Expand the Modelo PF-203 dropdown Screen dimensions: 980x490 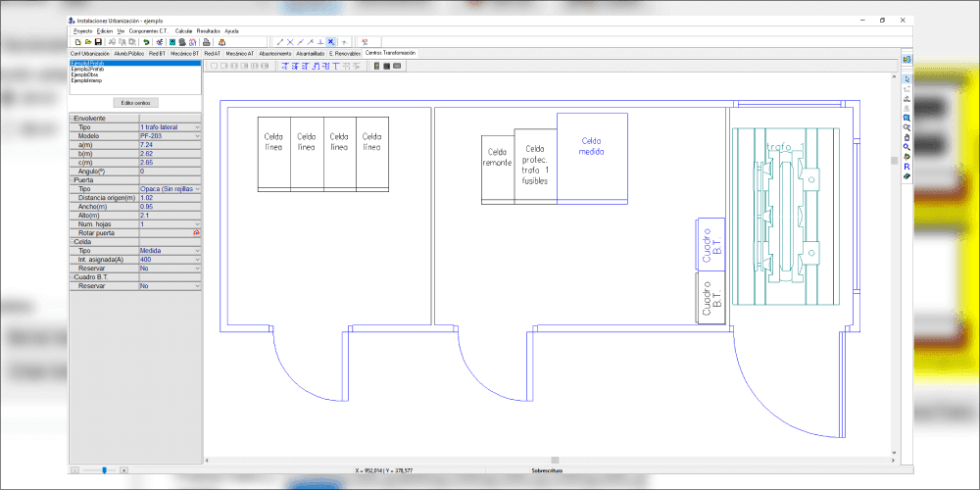click(197, 137)
